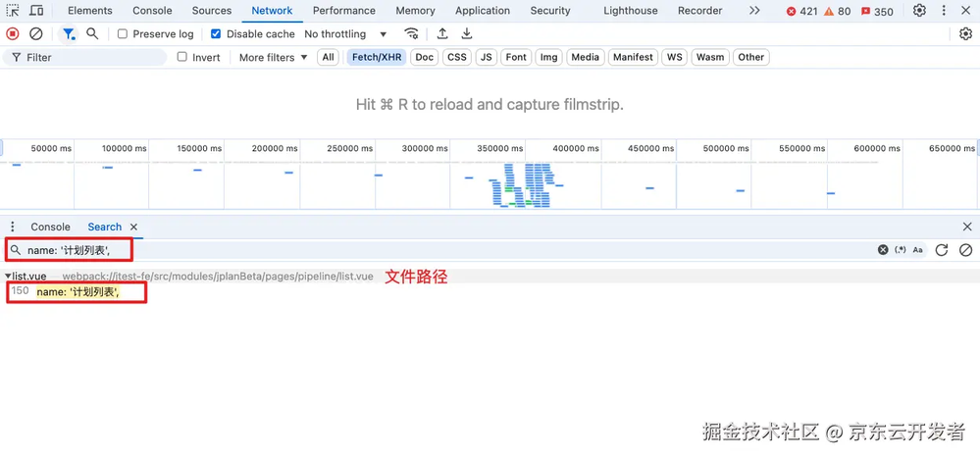Open the Performance tab

(344, 11)
